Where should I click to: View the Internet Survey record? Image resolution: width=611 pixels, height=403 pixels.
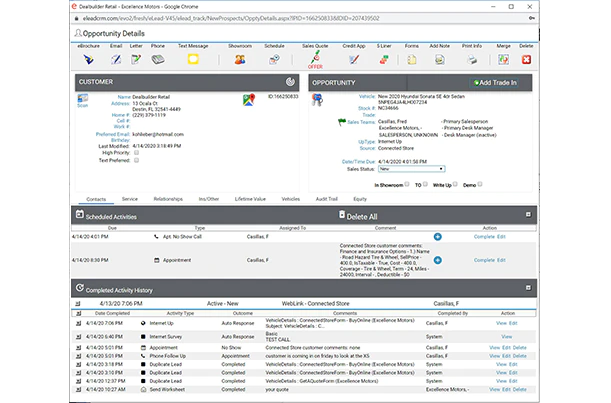pos(507,336)
